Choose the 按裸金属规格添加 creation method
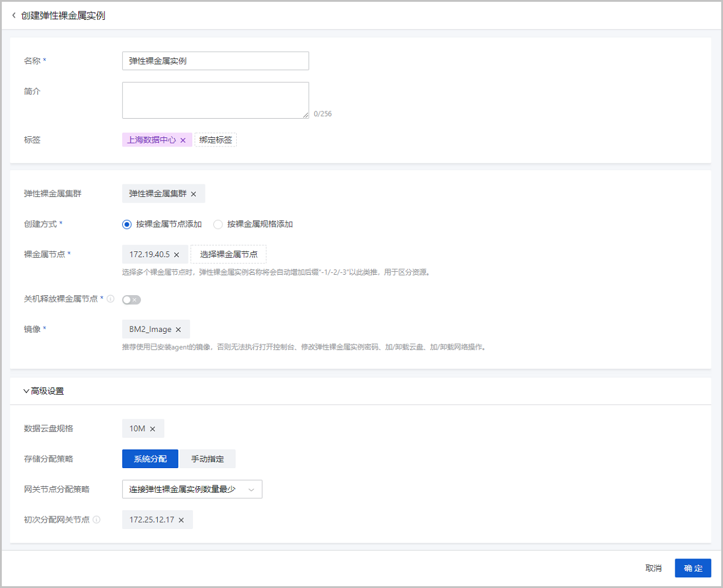The image size is (723, 588). [217, 224]
